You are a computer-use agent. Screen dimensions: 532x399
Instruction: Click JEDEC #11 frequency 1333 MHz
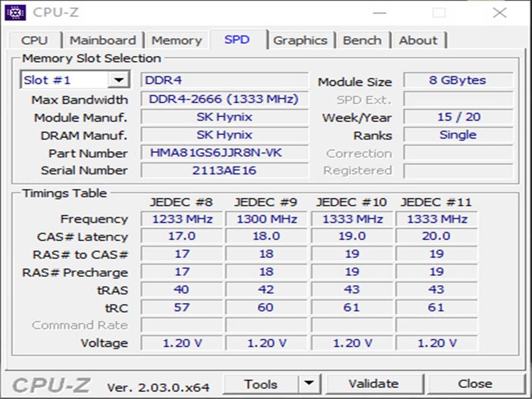point(437,219)
